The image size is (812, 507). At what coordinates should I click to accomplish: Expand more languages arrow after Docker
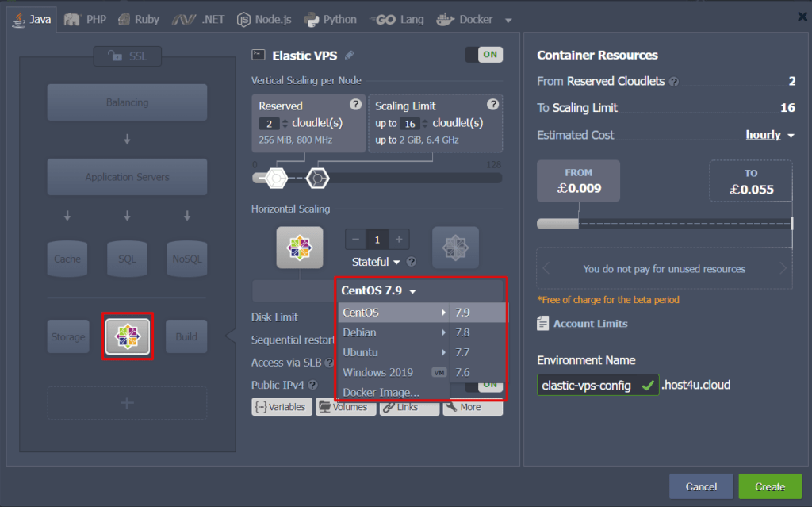coord(508,20)
